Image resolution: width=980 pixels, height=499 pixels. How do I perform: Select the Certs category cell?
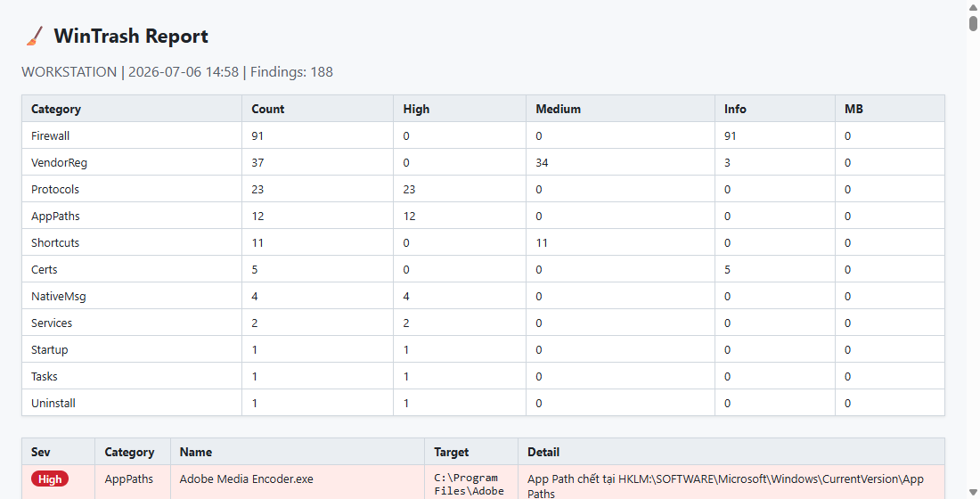tap(132, 269)
